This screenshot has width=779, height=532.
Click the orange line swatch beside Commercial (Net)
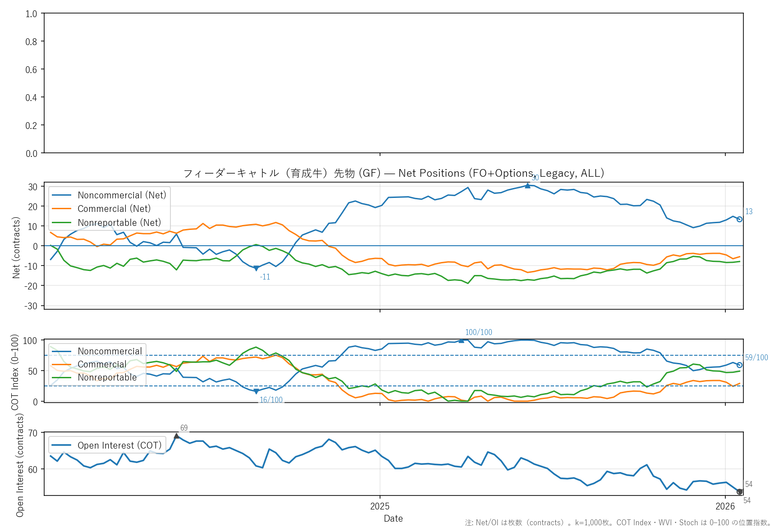point(62,209)
